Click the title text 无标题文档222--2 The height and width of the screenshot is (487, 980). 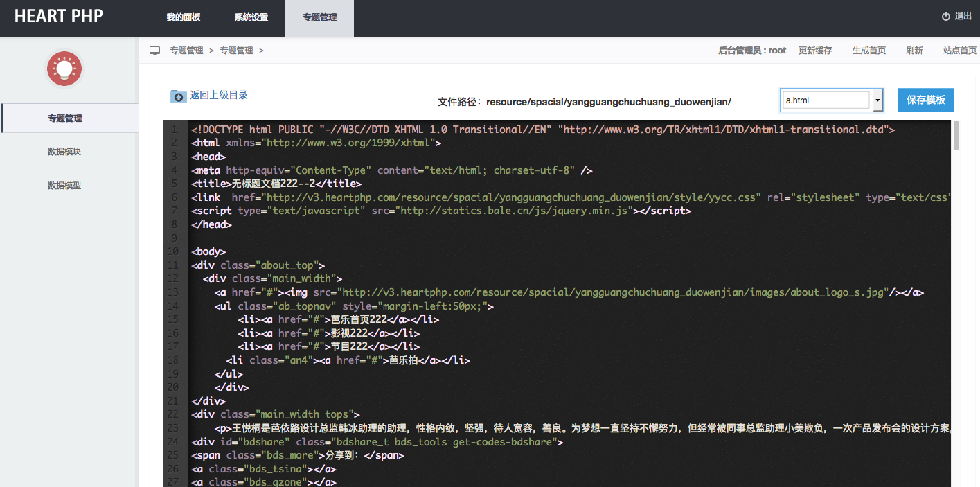(x=274, y=184)
